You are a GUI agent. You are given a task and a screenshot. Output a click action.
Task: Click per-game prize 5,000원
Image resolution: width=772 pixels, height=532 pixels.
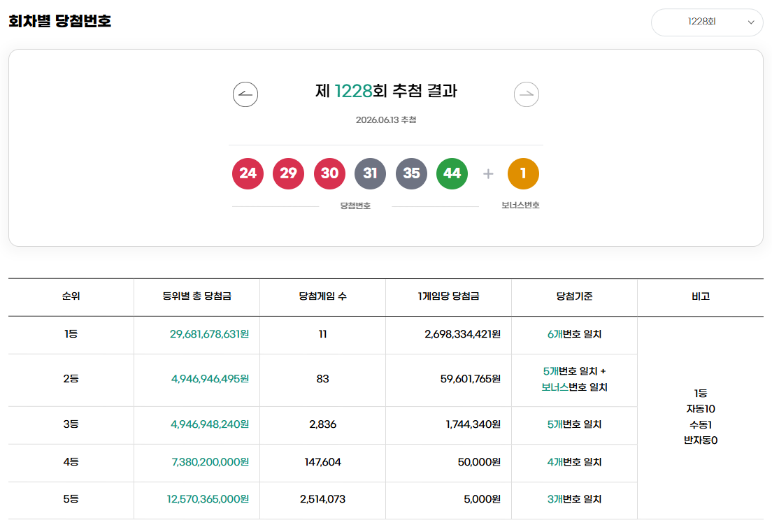pos(482,499)
